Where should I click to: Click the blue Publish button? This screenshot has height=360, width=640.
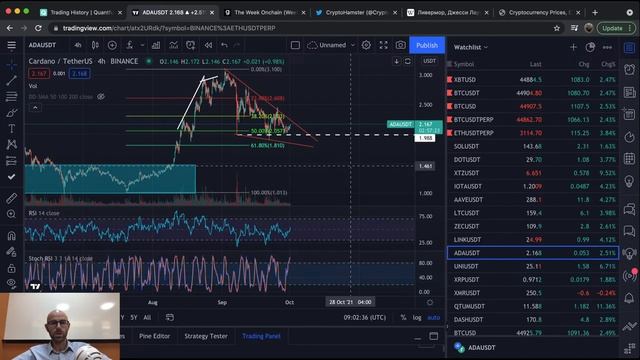(x=427, y=45)
